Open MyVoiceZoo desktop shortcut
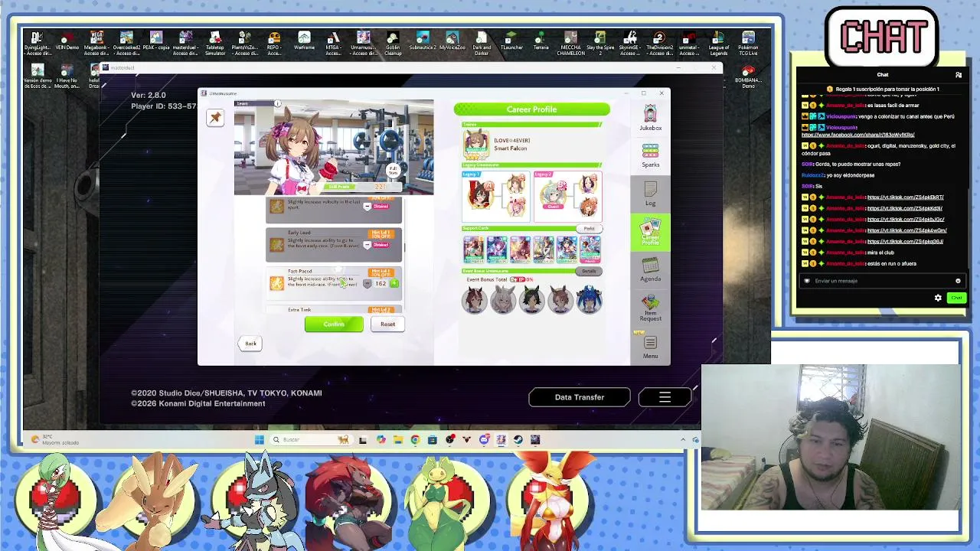The height and width of the screenshot is (551, 980). (452, 41)
